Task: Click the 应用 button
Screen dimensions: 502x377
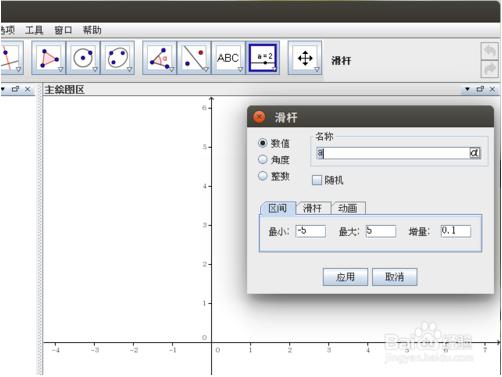Action: click(x=345, y=277)
